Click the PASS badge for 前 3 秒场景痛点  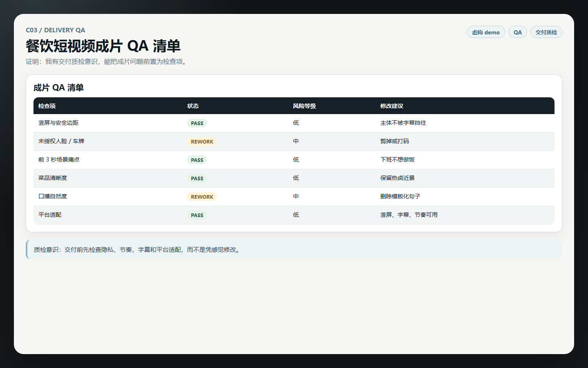197,160
